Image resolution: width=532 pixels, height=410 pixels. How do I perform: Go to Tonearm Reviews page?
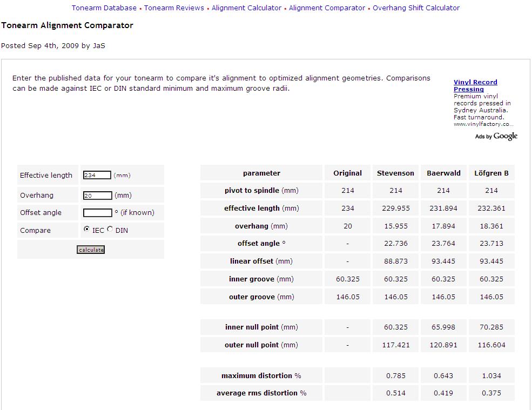pyautogui.click(x=174, y=8)
